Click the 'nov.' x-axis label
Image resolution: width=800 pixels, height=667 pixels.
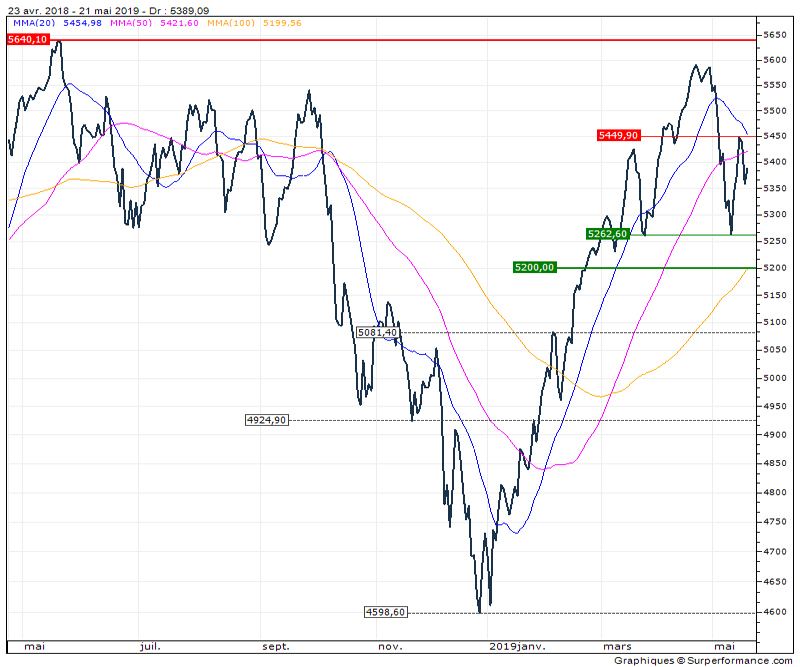[x=390, y=647]
